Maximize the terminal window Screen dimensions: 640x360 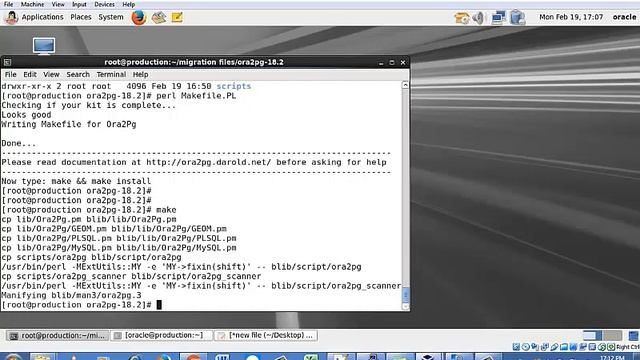click(x=392, y=62)
